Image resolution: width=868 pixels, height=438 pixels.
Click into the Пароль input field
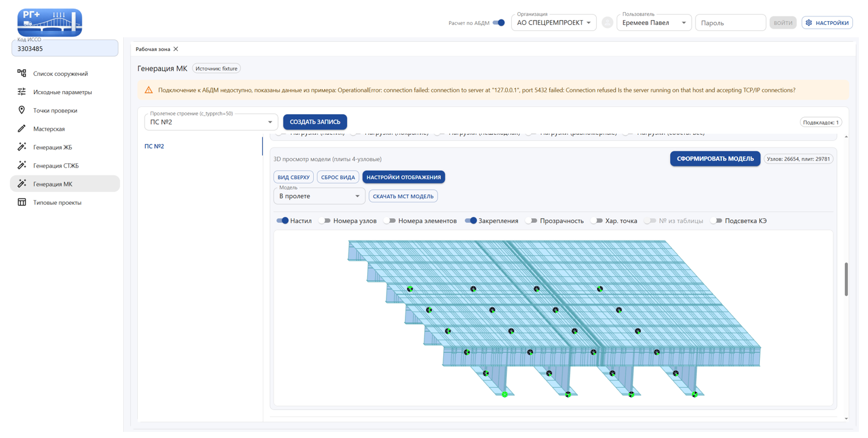(x=730, y=23)
